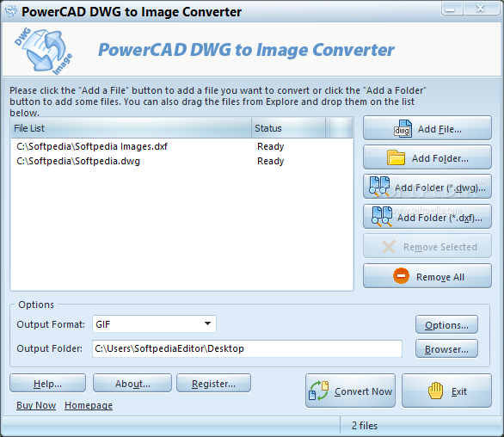Click the GIF value in Output Format

(103, 324)
